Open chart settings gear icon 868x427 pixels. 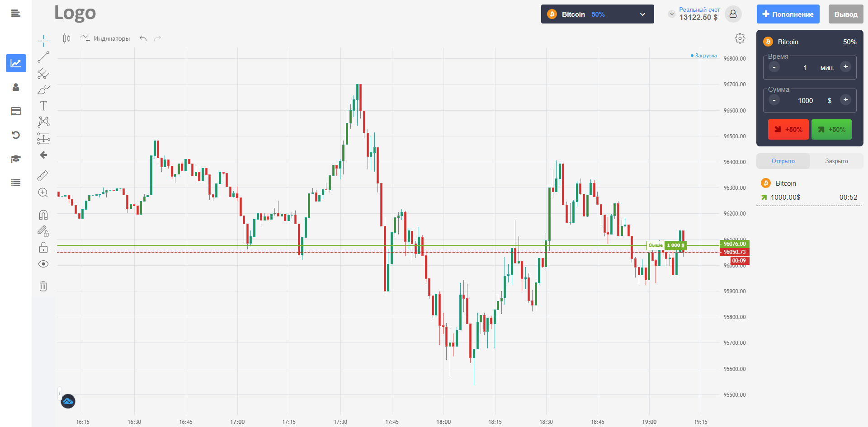click(740, 38)
